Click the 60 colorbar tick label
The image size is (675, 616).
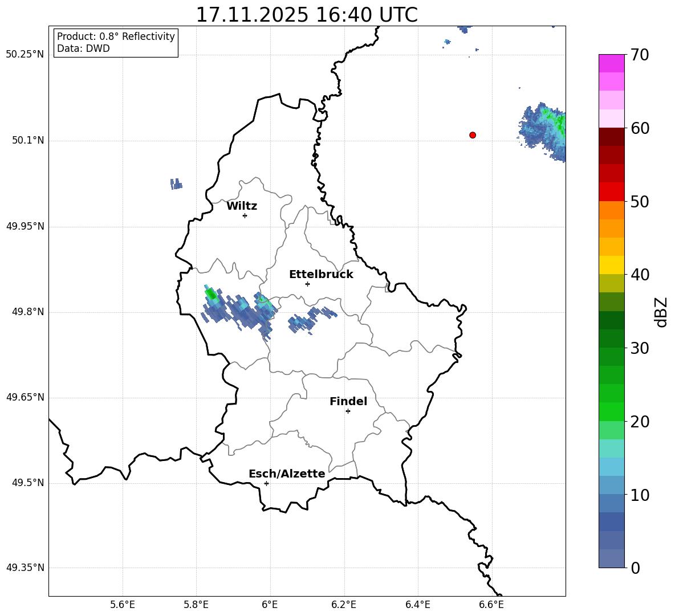[x=639, y=128]
